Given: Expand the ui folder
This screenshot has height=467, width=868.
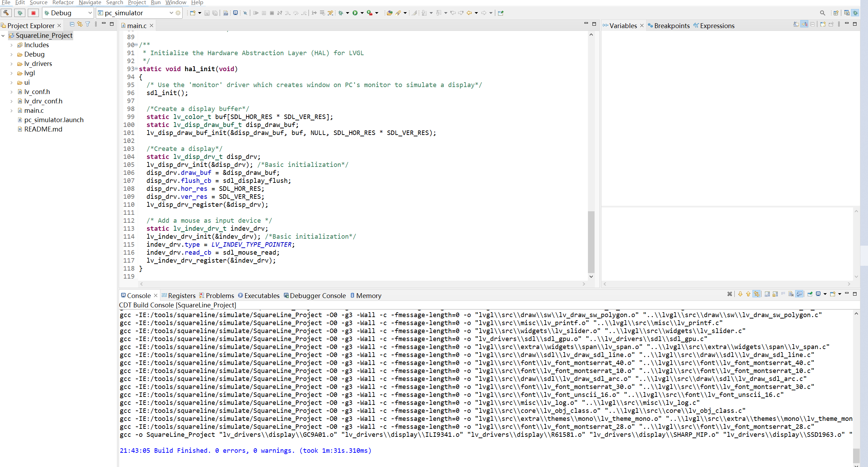Looking at the screenshot, I should coord(11,83).
